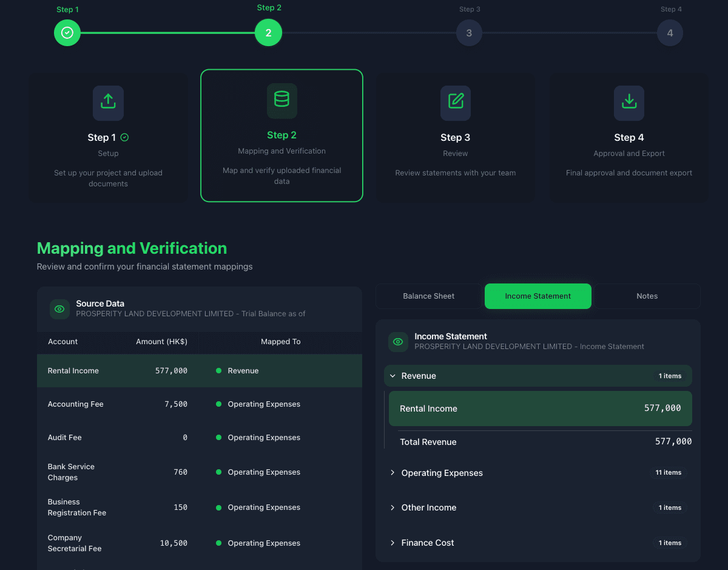
Task: Click the 10,500 amount for Company Secretarial Fee
Action: click(174, 543)
